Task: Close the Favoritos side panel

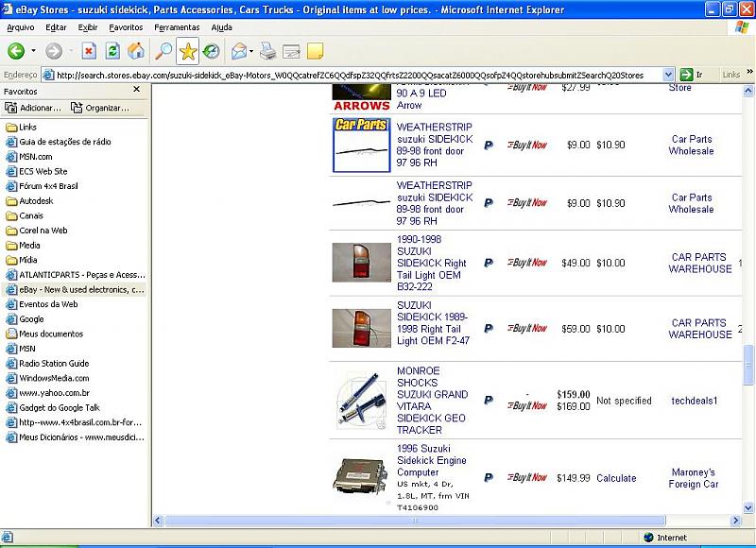Action: click(x=136, y=89)
